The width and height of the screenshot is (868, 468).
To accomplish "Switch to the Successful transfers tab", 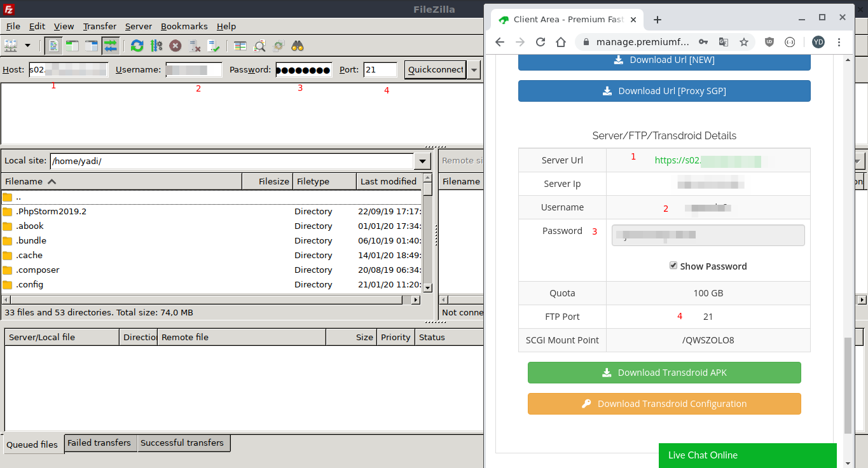I will tap(183, 443).
